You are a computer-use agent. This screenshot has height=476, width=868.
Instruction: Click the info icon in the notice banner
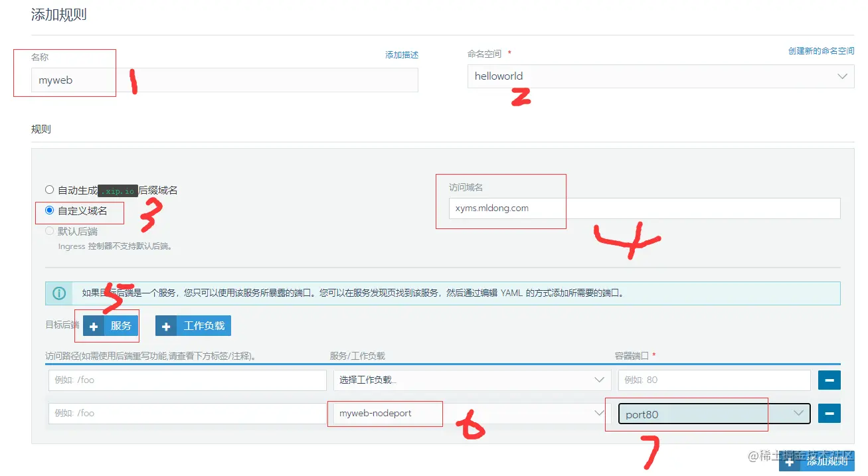(x=60, y=293)
